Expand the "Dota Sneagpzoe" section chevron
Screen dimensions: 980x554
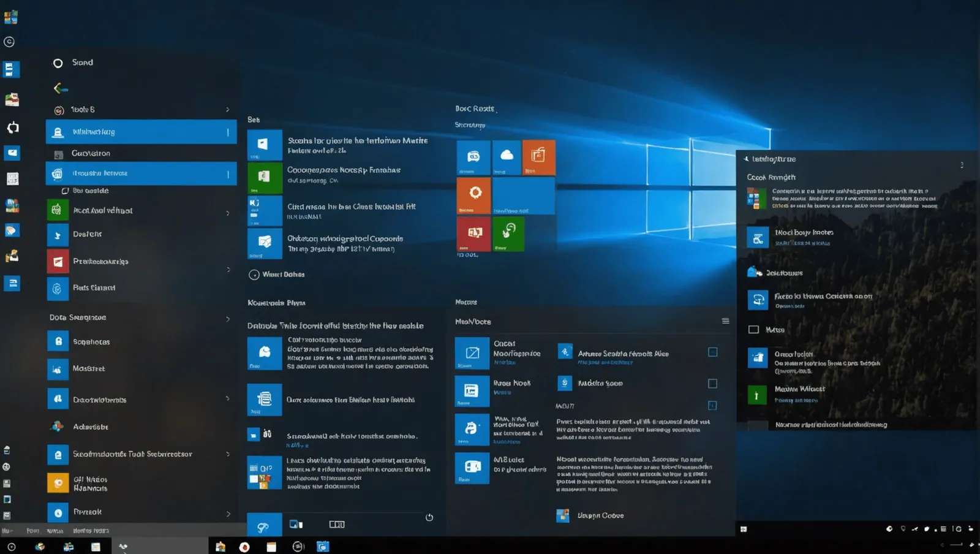(x=228, y=319)
